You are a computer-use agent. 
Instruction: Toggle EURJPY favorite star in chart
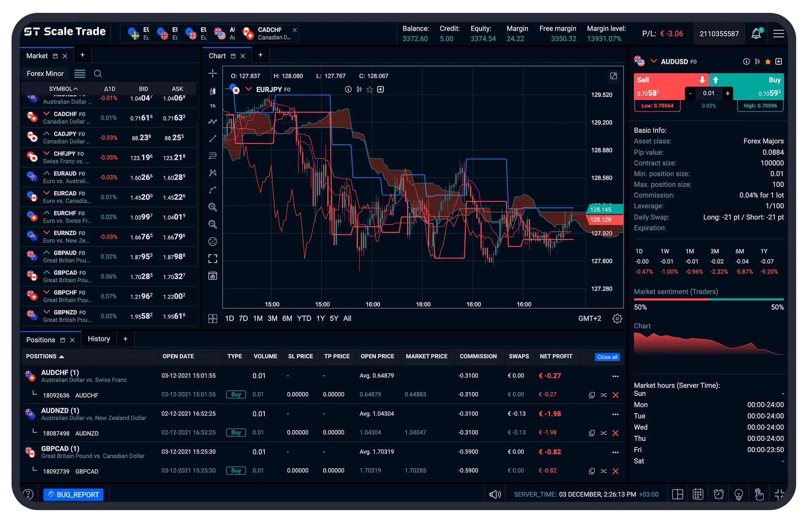pyautogui.click(x=369, y=90)
